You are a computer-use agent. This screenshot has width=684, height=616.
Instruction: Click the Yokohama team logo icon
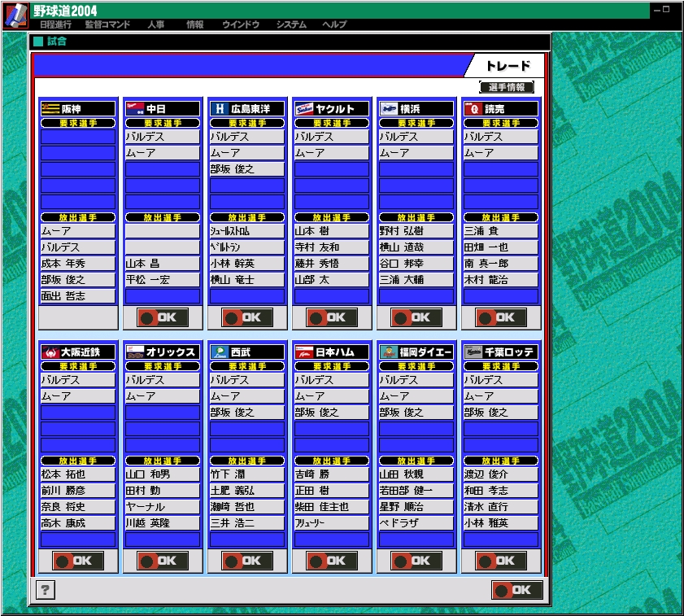389,109
